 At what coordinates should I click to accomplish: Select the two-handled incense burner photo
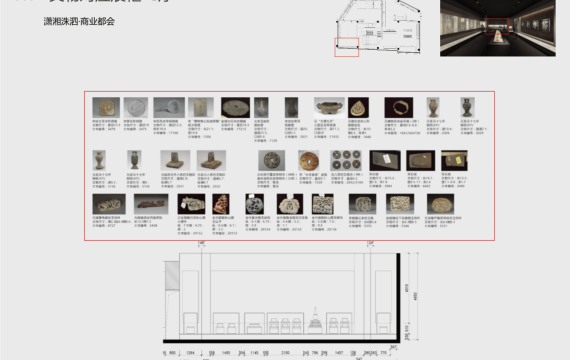click(x=329, y=107)
